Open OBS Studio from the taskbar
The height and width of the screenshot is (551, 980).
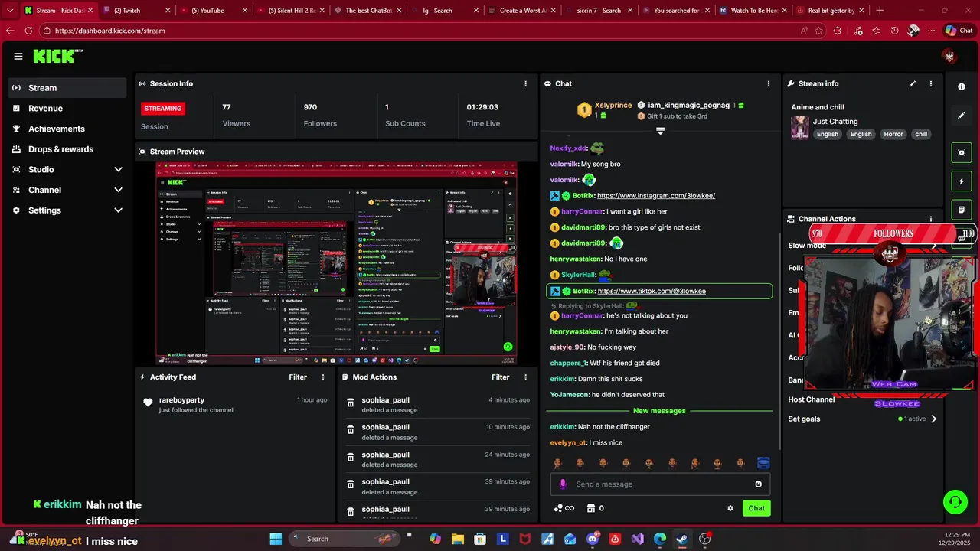click(705, 539)
